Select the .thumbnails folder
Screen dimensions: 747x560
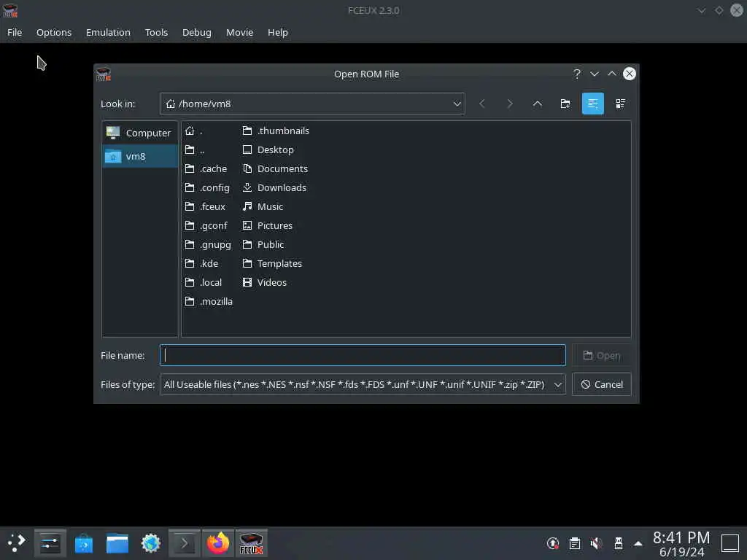(276, 131)
